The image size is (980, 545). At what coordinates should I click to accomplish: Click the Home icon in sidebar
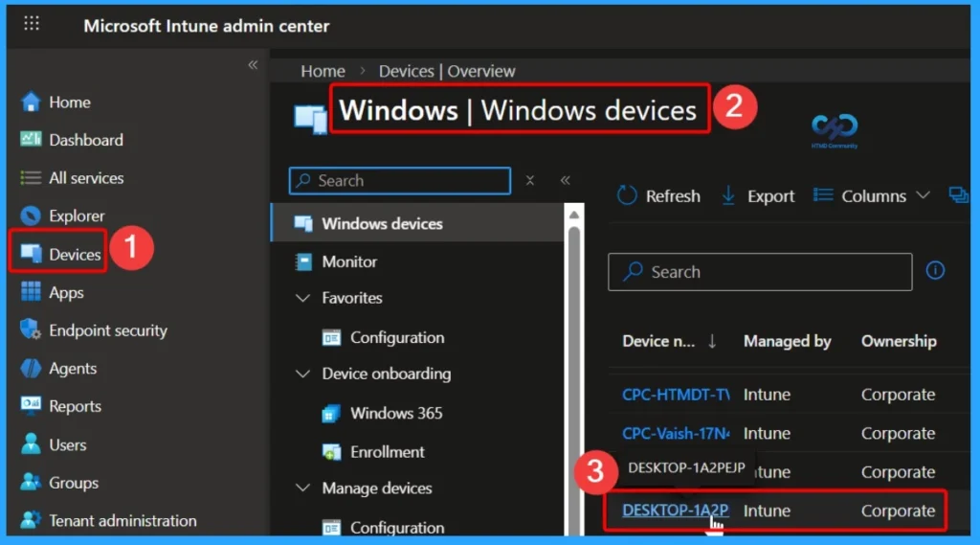tap(30, 102)
